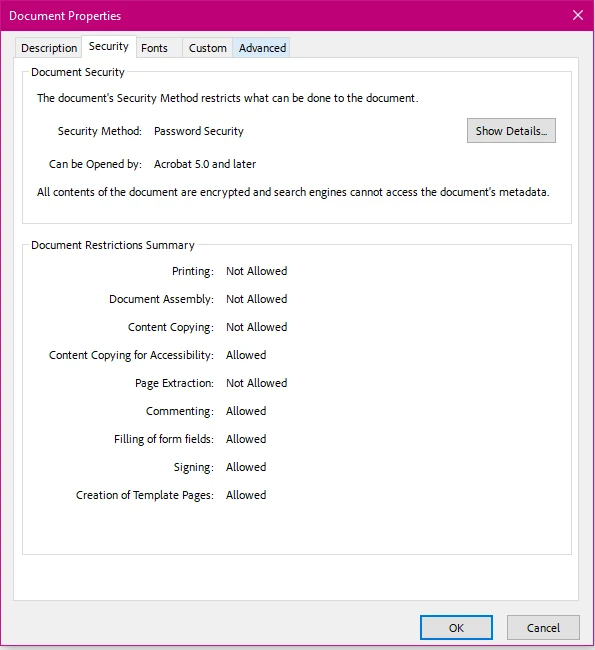Click the 'Printing:' label
The image size is (595, 650).
click(x=193, y=271)
